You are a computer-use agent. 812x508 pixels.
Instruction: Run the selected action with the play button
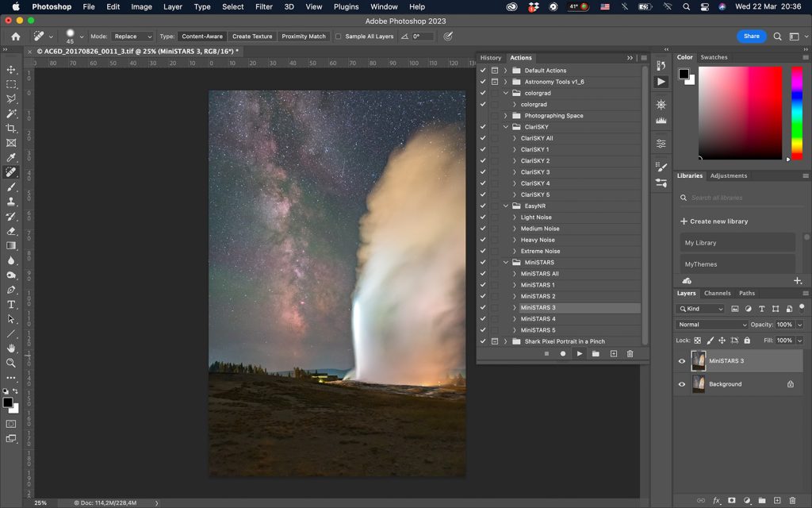[x=580, y=353]
